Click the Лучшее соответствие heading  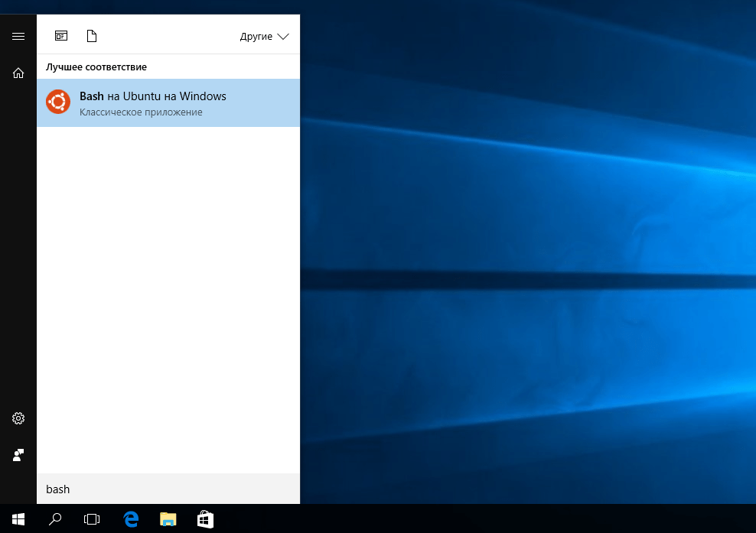tap(96, 67)
